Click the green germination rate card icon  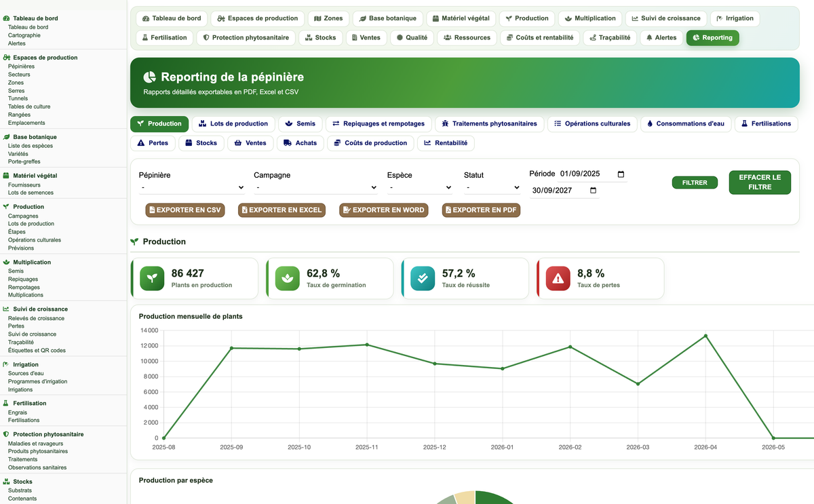pos(288,278)
